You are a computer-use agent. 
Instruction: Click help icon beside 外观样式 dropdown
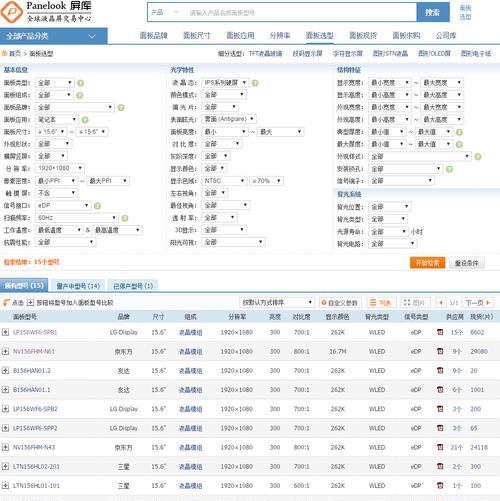point(478,157)
